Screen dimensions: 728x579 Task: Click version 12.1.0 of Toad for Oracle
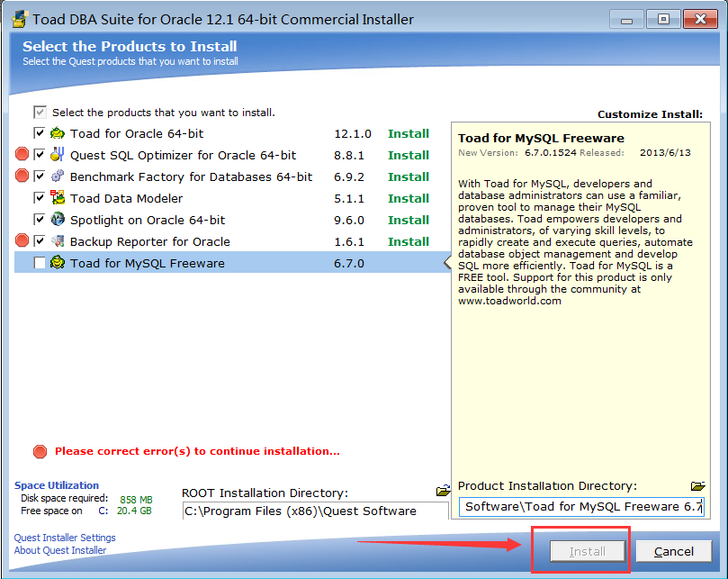[x=353, y=134]
